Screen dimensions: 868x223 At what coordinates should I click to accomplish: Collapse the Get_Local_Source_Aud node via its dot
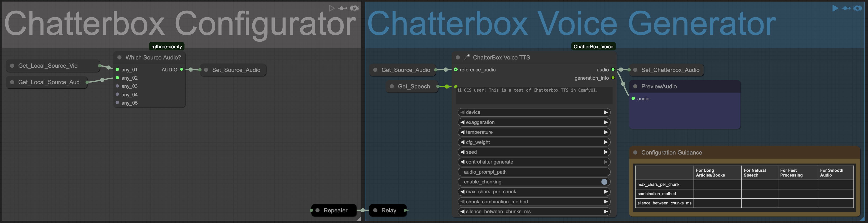tap(12, 82)
